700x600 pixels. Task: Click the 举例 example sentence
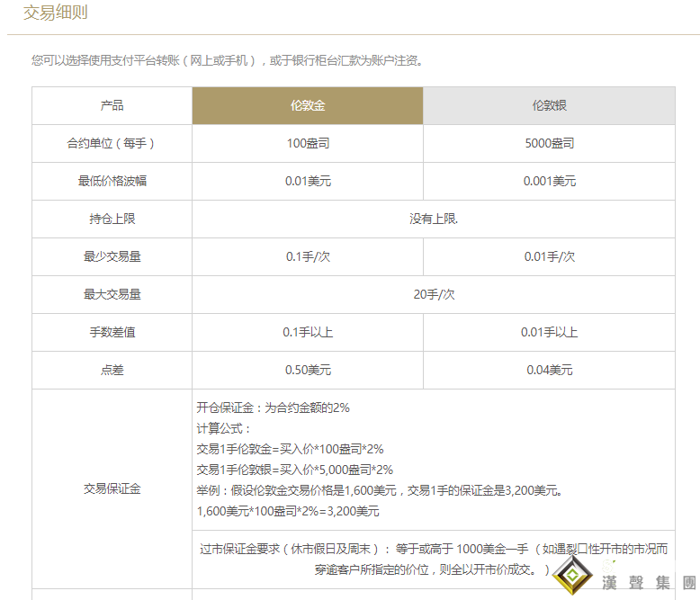pyautogui.click(x=380, y=490)
